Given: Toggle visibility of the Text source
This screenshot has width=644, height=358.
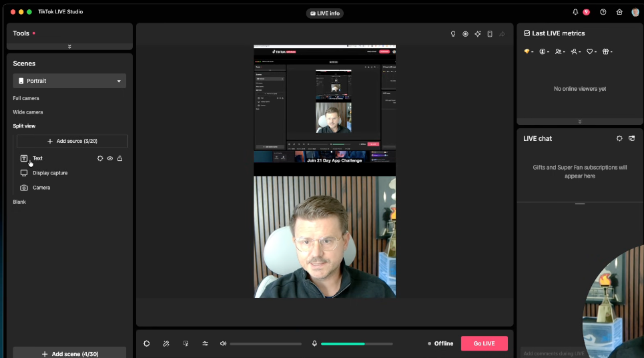Looking at the screenshot, I should coord(110,158).
